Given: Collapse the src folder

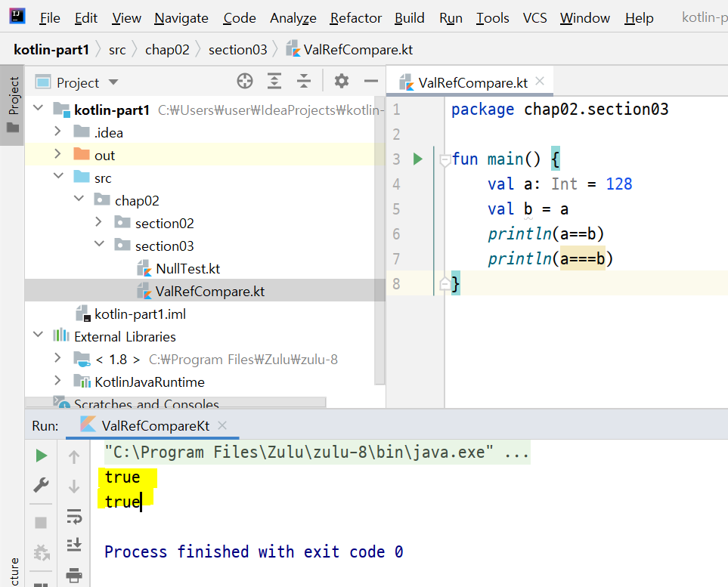Looking at the screenshot, I should [x=58, y=176].
